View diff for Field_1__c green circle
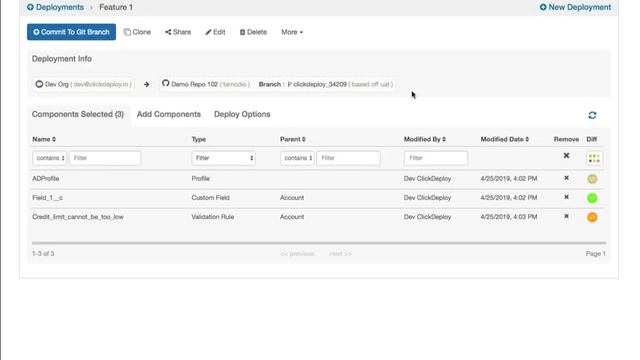This screenshot has width=640, height=360. click(x=592, y=198)
